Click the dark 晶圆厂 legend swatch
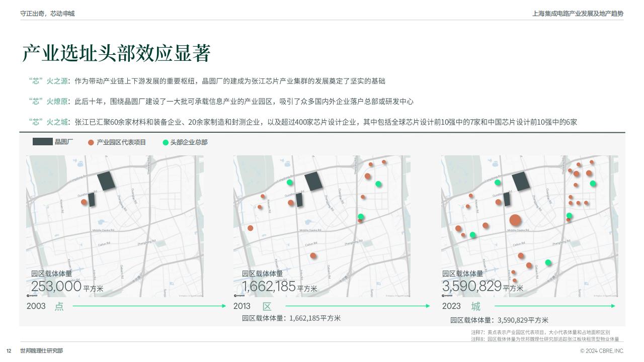Image resolution: width=644 pixels, height=362 pixels. pyautogui.click(x=42, y=142)
